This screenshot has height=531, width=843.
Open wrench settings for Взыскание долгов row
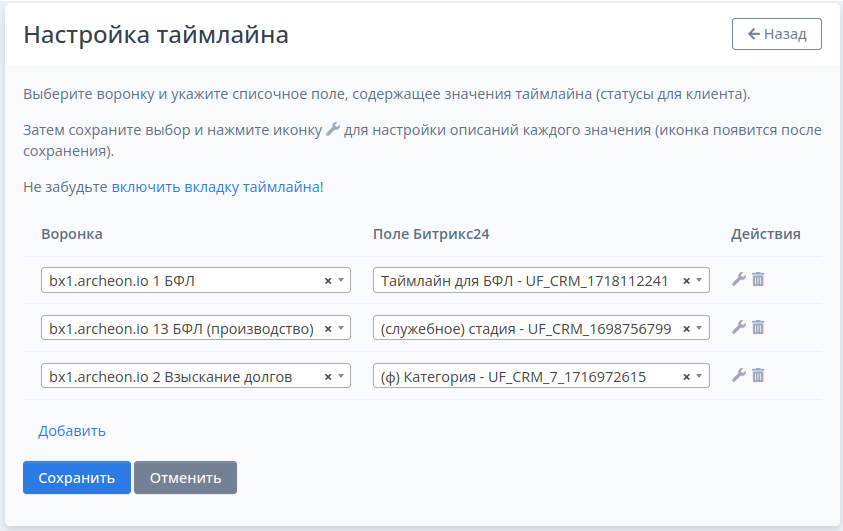pos(739,375)
